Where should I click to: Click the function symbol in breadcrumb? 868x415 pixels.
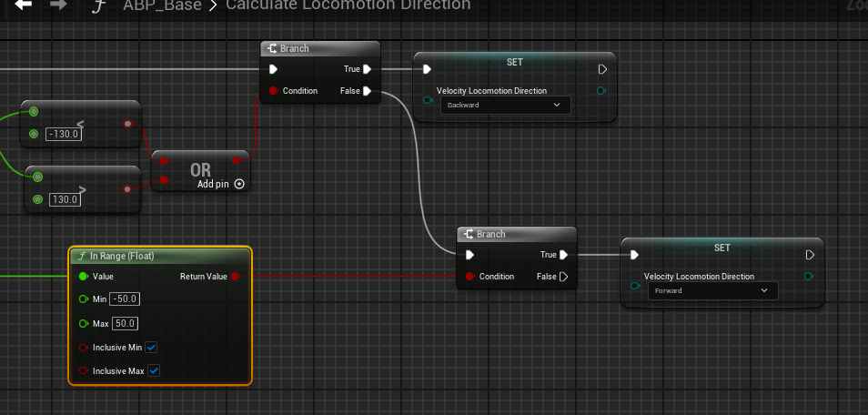(x=97, y=5)
